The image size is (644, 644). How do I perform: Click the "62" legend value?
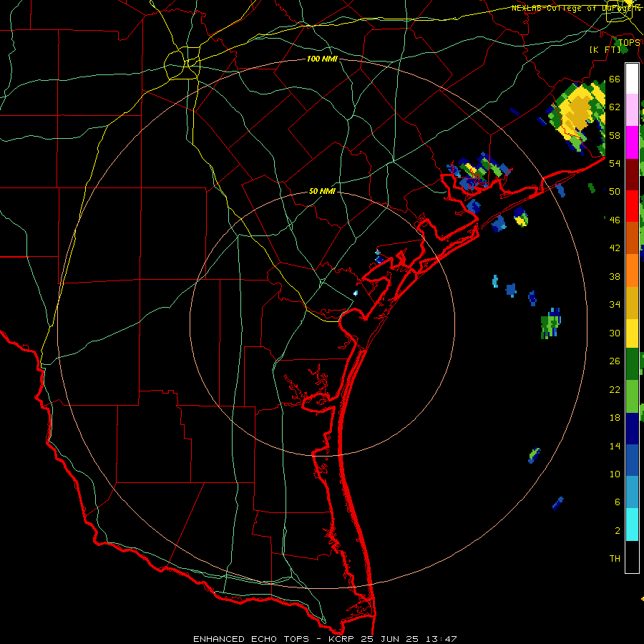tap(615, 107)
